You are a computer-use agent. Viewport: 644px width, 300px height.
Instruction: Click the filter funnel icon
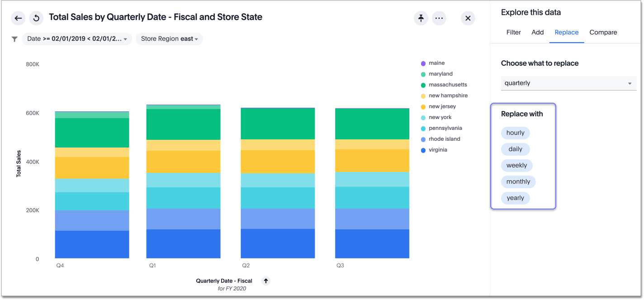14,39
